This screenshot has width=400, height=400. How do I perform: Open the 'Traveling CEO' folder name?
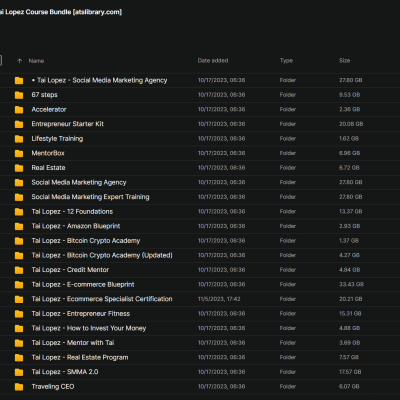pos(53,387)
